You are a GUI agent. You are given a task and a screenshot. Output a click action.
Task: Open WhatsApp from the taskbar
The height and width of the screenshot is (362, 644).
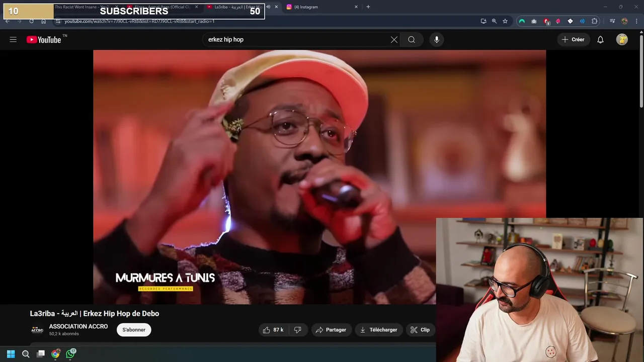(70, 354)
